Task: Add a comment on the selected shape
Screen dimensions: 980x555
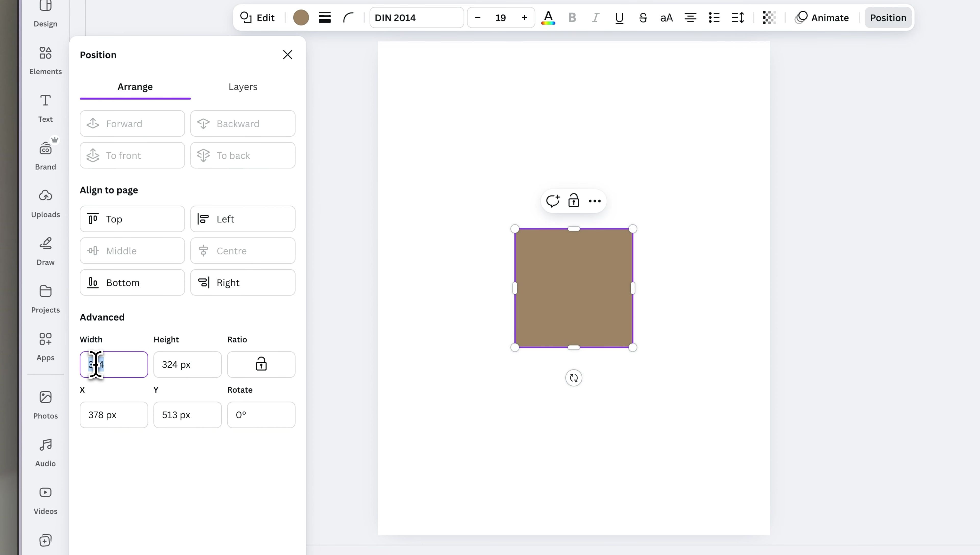Action: tap(553, 201)
